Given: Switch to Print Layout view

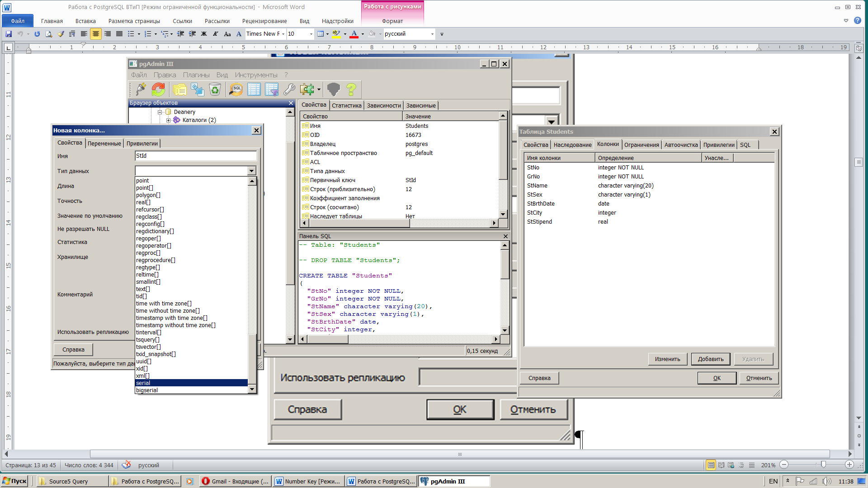Looking at the screenshot, I should (711, 465).
